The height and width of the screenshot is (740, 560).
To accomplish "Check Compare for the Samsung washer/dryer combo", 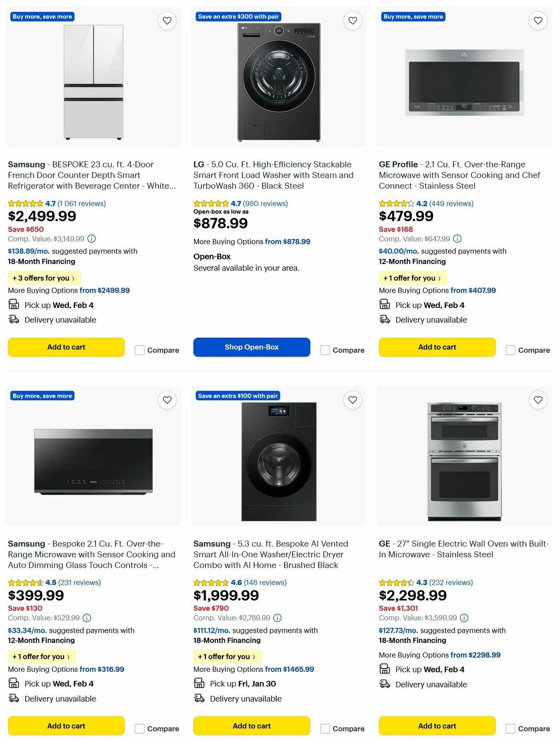I will tap(325, 728).
